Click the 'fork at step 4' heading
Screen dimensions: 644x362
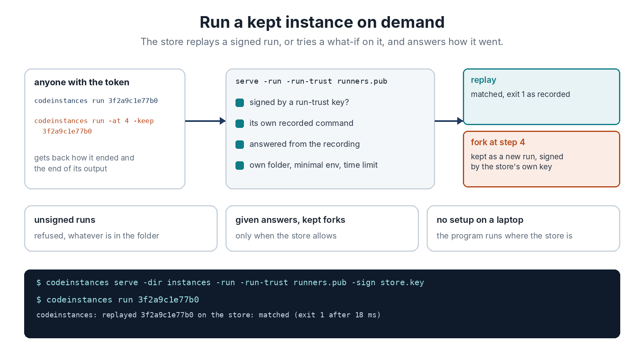(498, 142)
